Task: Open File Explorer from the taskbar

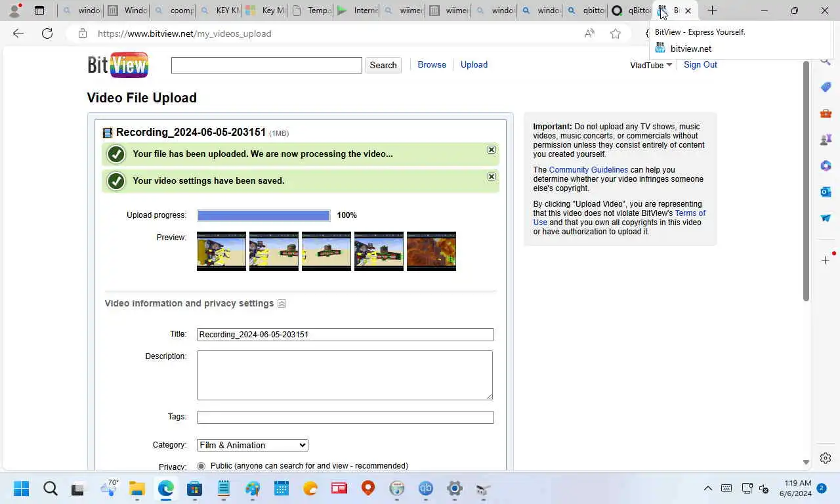Action: tap(136, 489)
